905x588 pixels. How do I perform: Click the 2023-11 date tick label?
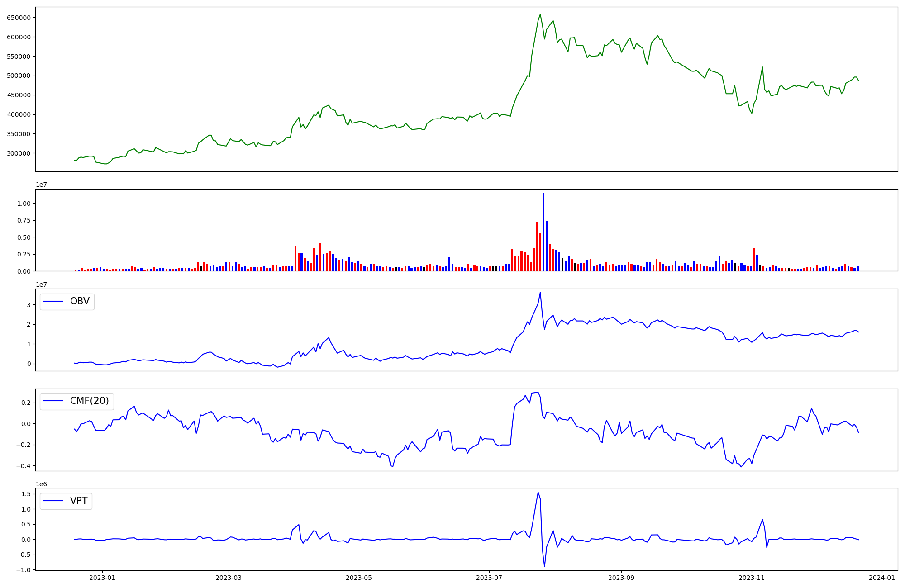coord(752,578)
